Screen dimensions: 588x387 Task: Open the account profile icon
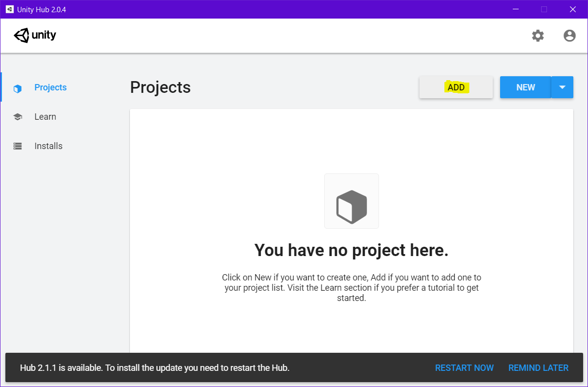(x=569, y=35)
